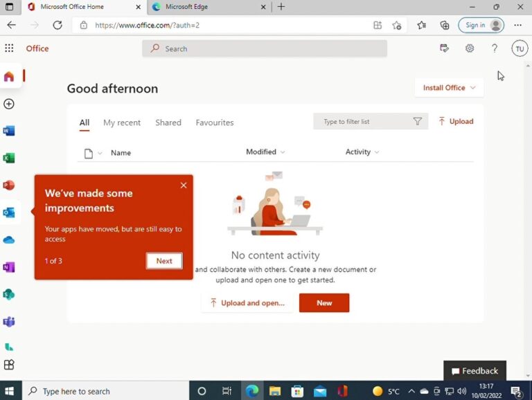
Task: Open Microsoft Store from the taskbar
Action: pyautogui.click(x=297, y=391)
